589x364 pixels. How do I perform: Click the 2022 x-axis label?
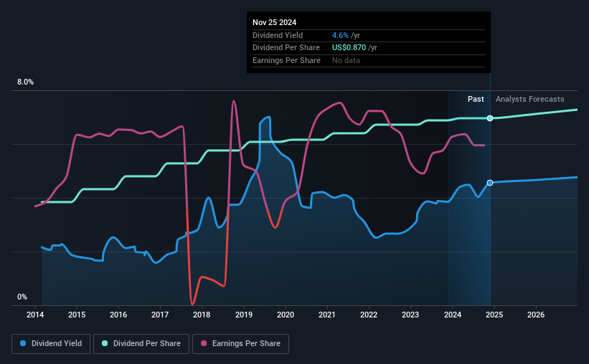[x=369, y=315]
